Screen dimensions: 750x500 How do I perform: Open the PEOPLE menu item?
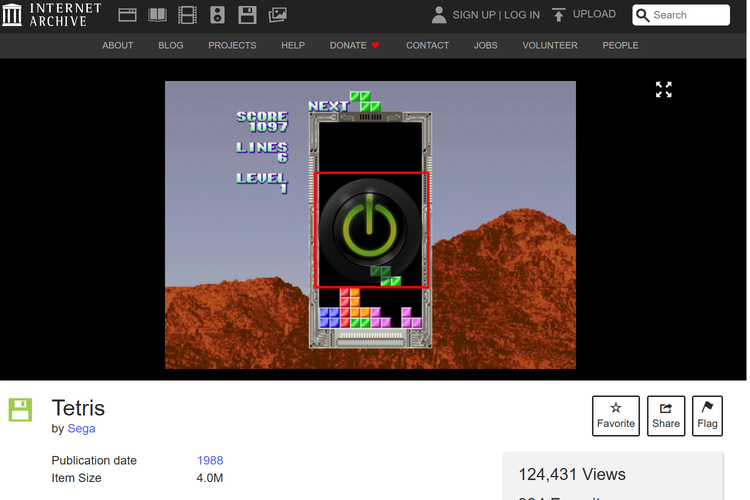[620, 45]
